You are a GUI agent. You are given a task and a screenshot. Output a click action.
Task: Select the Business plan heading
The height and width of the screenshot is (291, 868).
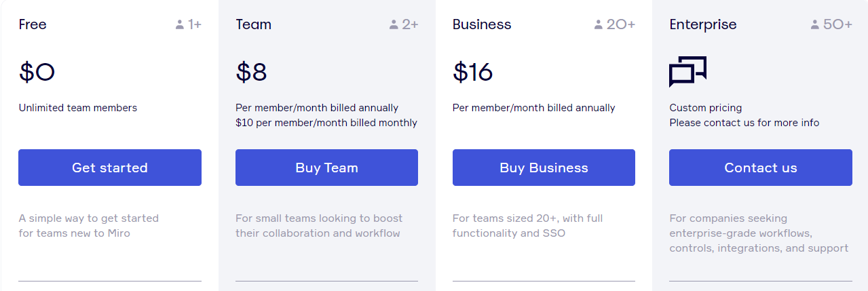tap(482, 24)
